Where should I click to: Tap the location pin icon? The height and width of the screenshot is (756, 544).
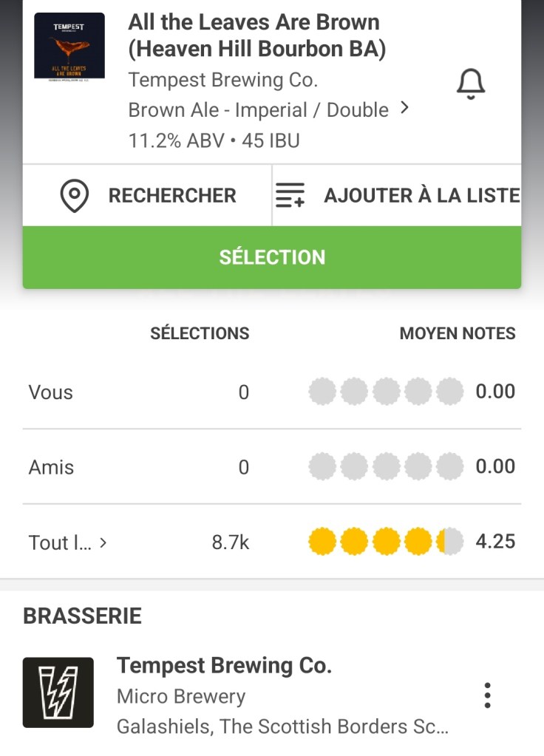coord(74,196)
